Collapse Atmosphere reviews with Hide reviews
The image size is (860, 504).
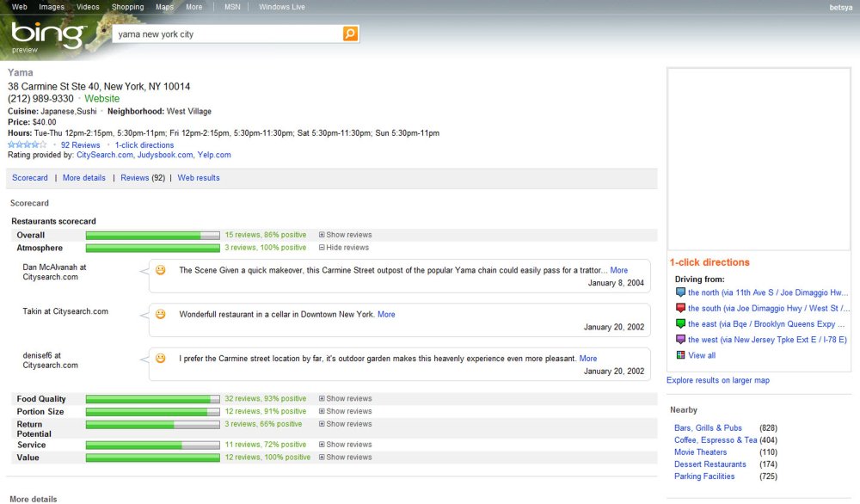(x=344, y=248)
